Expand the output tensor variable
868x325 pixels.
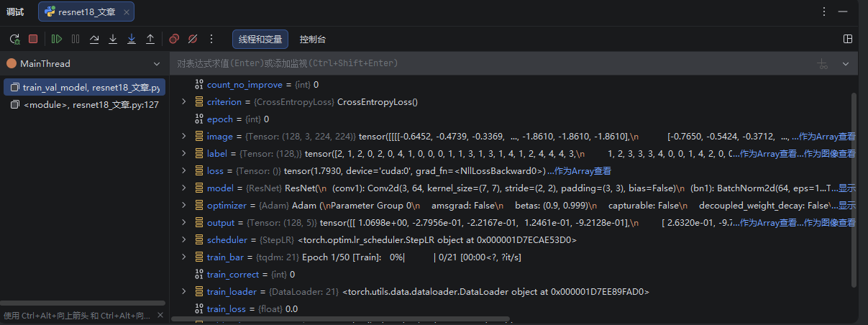coord(184,222)
